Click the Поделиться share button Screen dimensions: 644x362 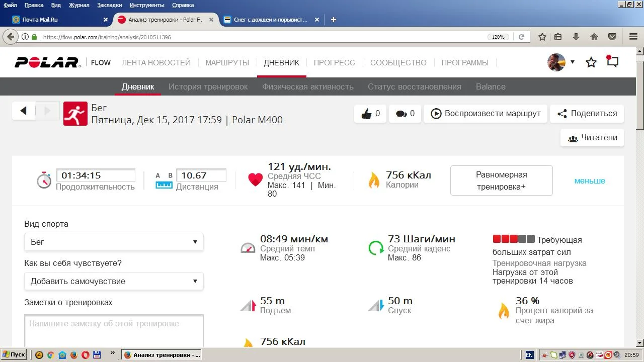coord(587,114)
